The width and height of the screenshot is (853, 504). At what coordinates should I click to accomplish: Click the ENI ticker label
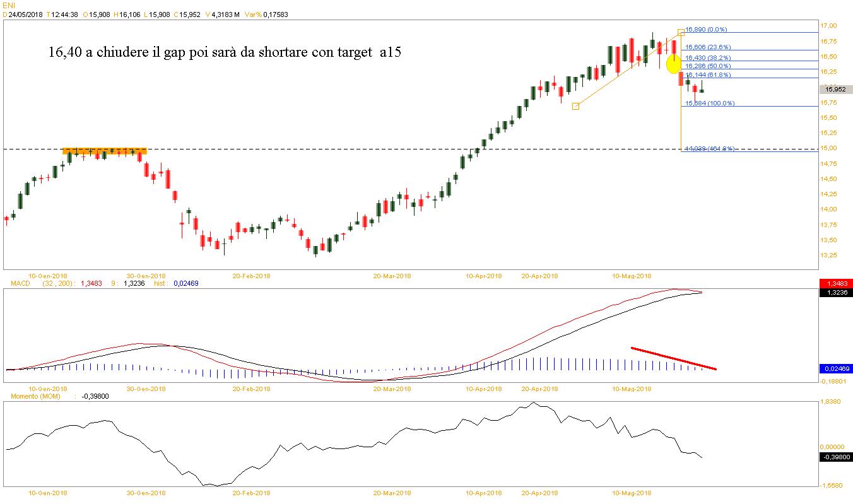(x=8, y=6)
